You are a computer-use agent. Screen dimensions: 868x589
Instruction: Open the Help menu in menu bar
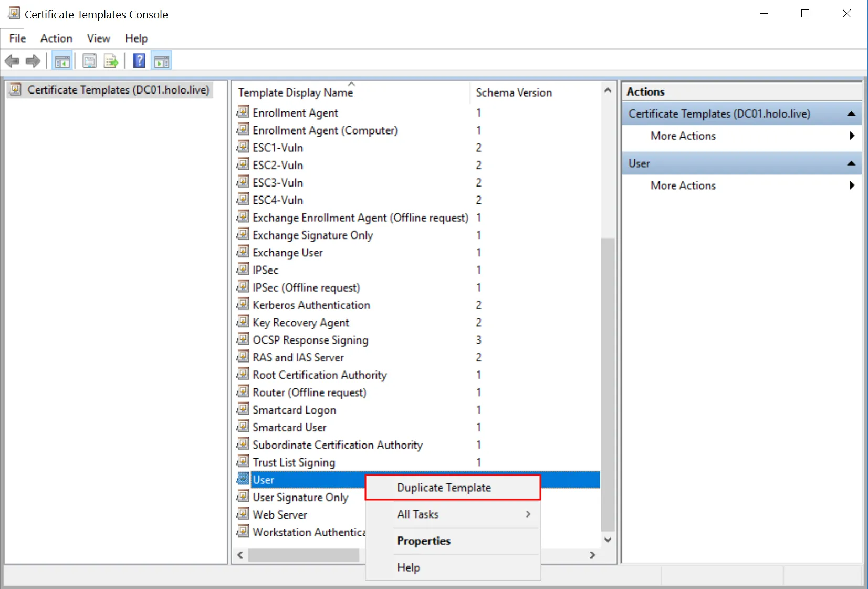tap(136, 38)
